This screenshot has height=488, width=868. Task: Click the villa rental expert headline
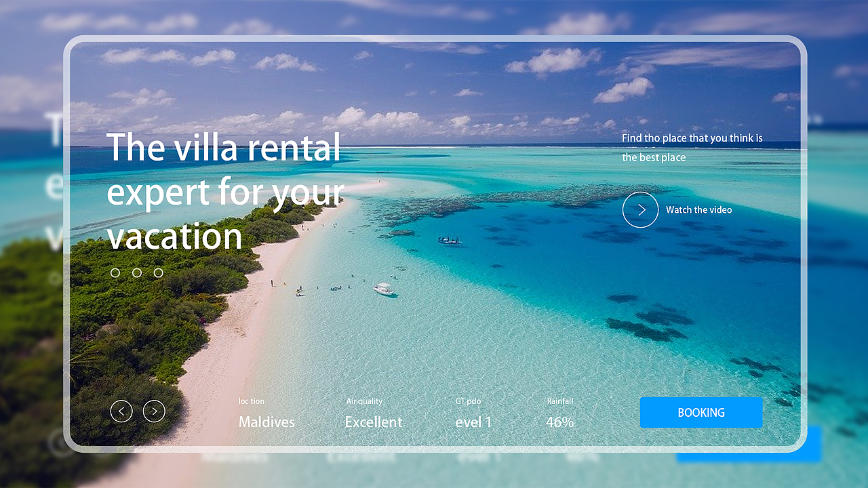226,192
